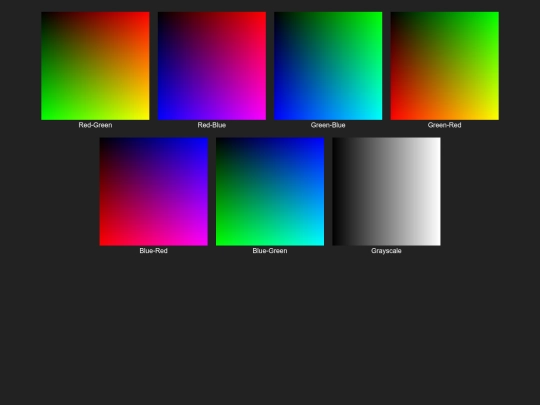540x405 pixels.
Task: Click the "Green-Blue" label text
Action: point(328,125)
